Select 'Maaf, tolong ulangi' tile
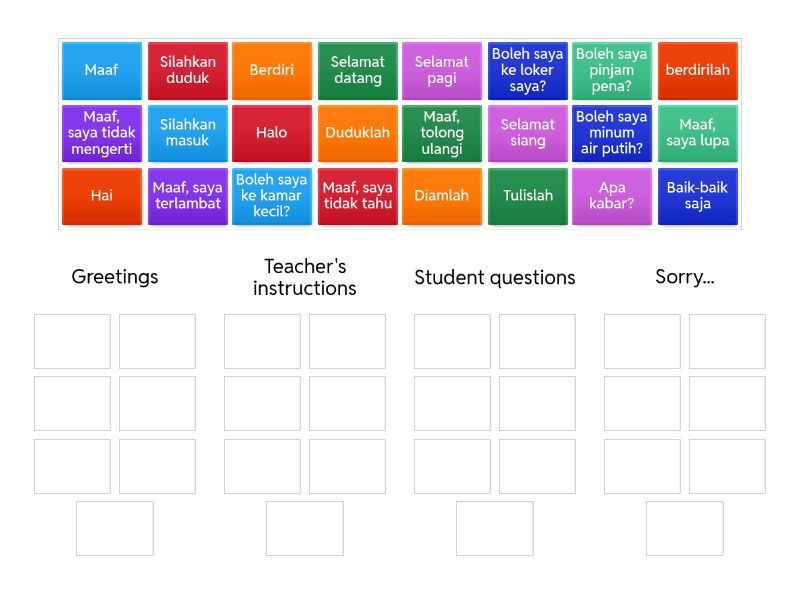 [442, 133]
